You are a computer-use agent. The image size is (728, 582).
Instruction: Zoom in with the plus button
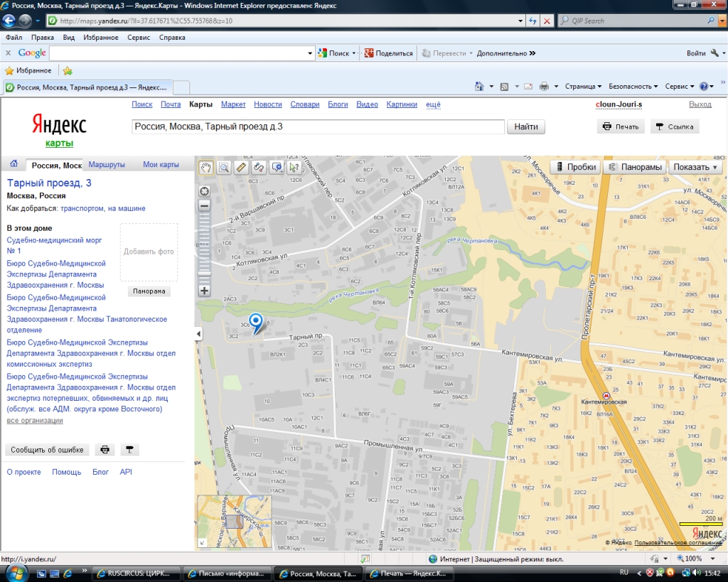[x=204, y=291]
